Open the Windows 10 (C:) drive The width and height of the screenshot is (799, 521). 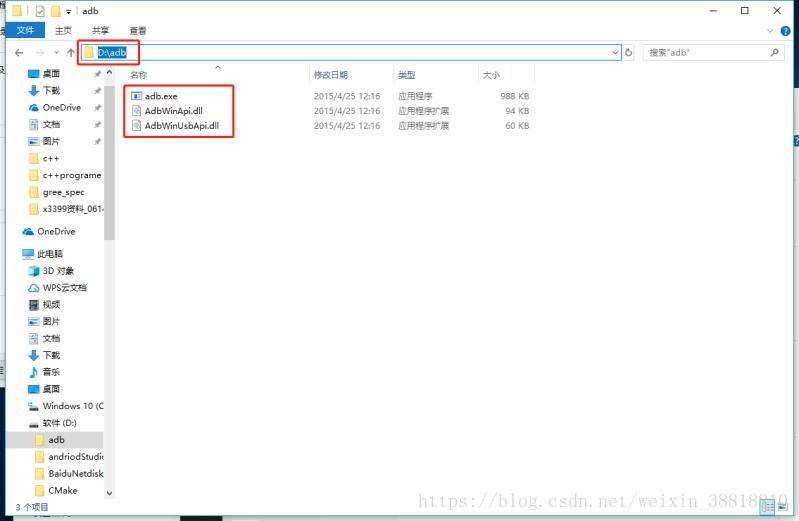click(72, 406)
